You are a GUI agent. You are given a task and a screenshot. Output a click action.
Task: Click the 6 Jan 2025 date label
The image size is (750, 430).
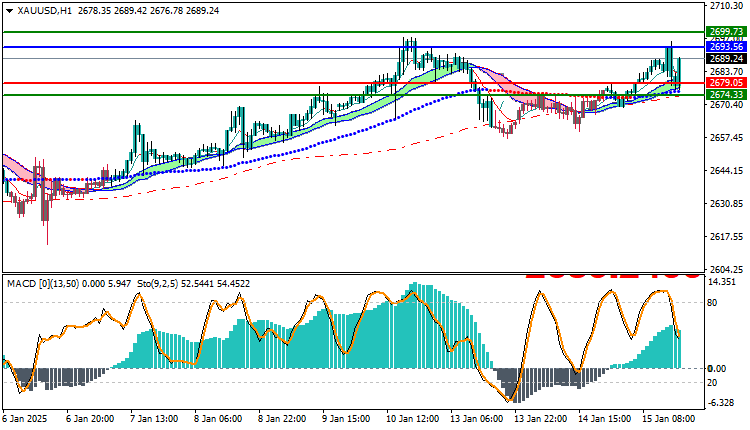click(25, 419)
